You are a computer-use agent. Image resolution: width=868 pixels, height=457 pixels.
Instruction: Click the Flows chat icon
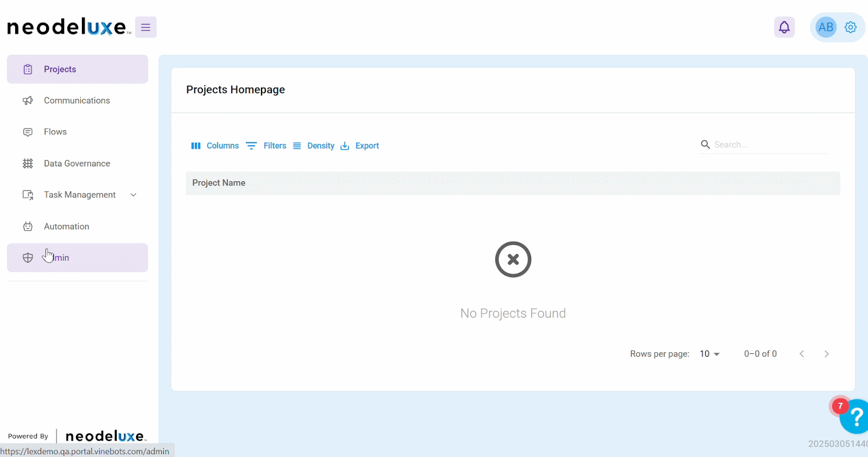coord(28,132)
